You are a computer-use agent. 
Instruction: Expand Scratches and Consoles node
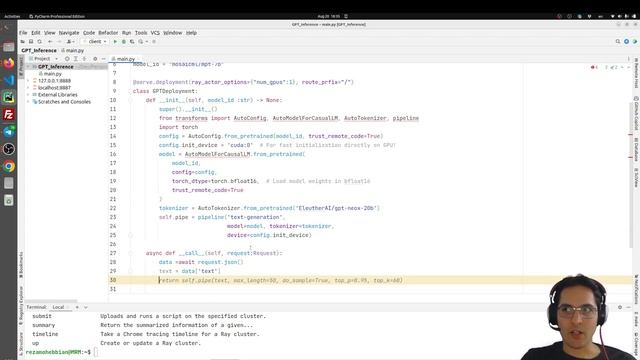tap(29, 102)
